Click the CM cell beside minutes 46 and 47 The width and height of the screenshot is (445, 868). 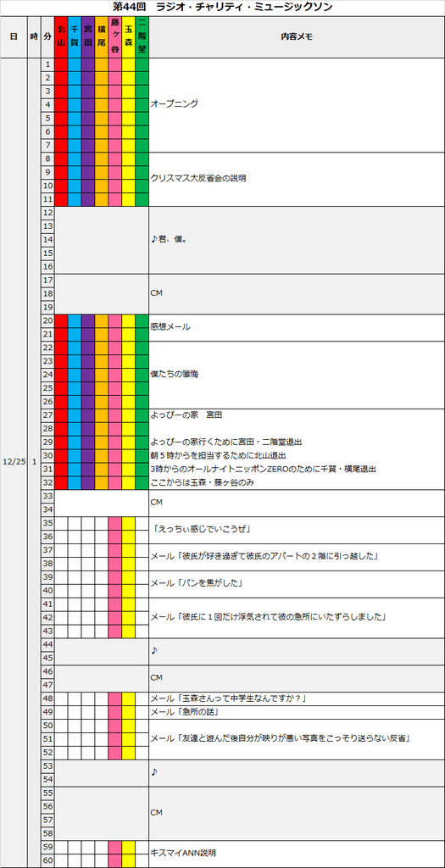point(297,677)
